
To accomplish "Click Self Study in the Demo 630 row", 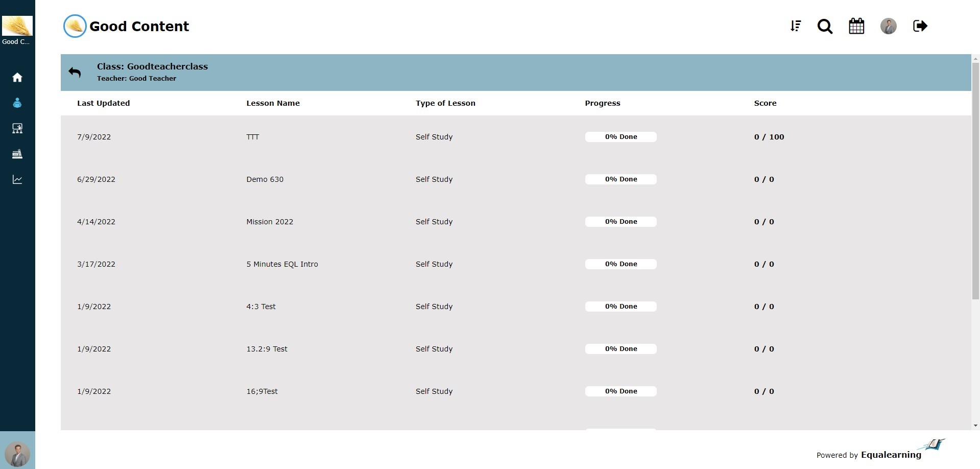I will pos(434,179).
